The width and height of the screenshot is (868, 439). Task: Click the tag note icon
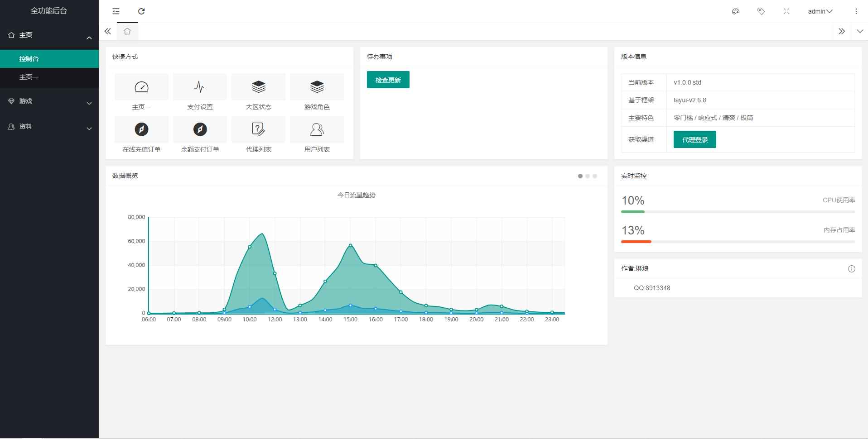[x=761, y=11]
